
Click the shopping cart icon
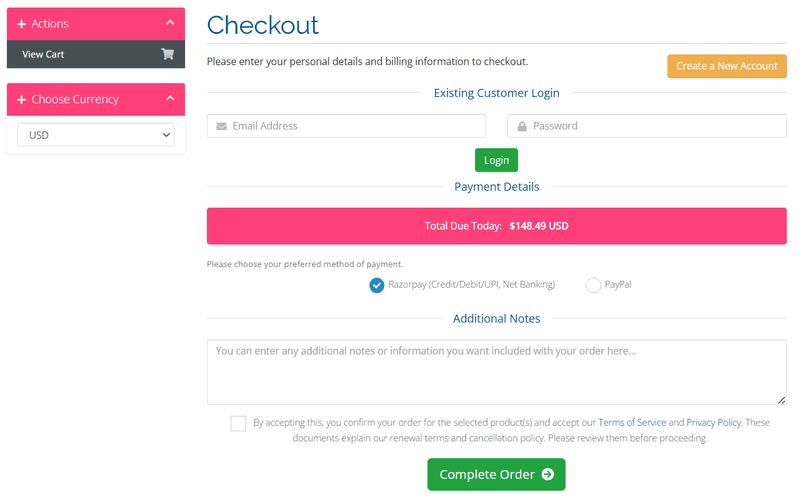click(x=167, y=54)
